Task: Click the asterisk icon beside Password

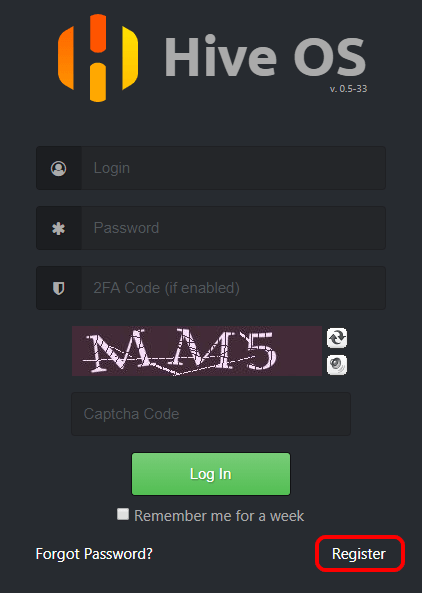Action: tap(59, 228)
